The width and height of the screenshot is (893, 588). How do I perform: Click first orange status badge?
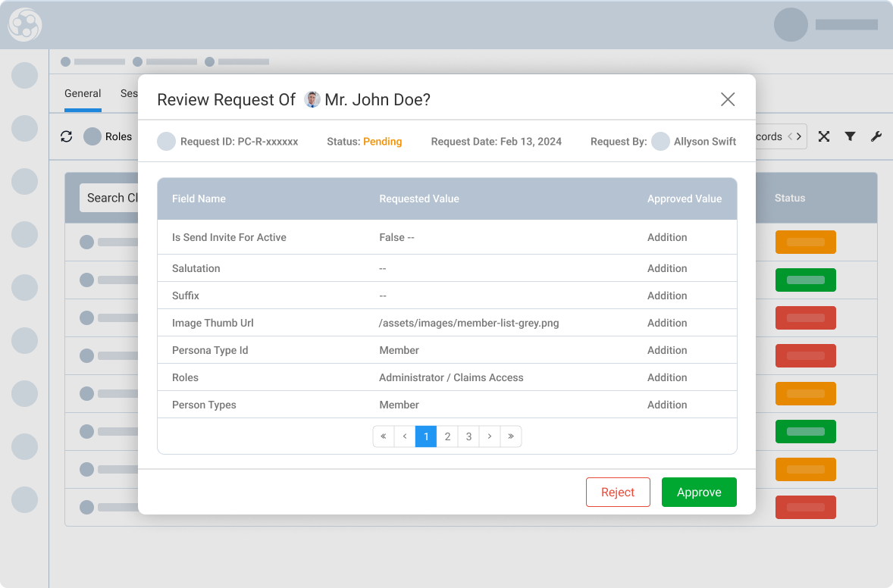(805, 242)
